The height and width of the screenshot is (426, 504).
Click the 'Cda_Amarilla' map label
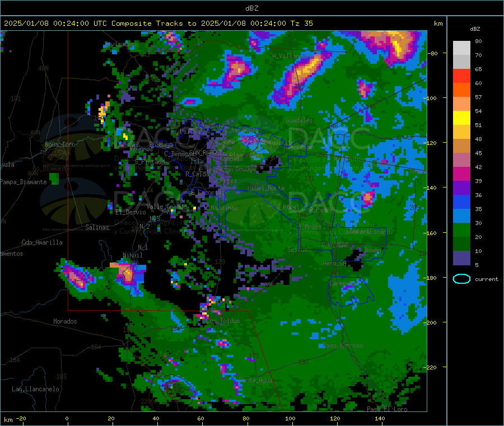pos(42,242)
